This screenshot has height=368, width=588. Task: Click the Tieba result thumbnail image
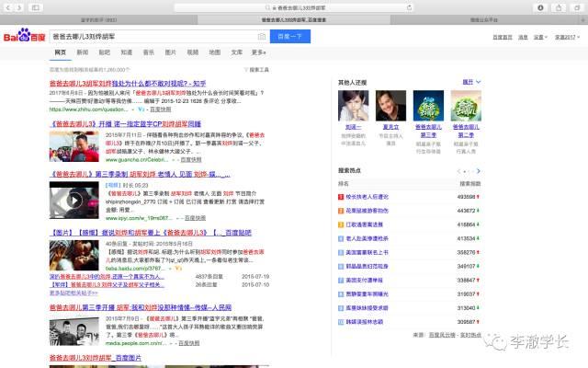click(74, 256)
